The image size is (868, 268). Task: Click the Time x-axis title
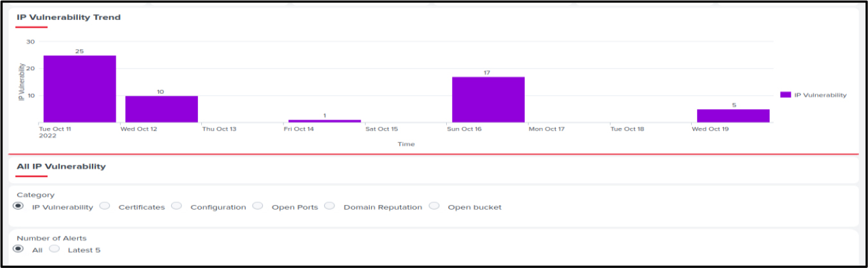[406, 145]
